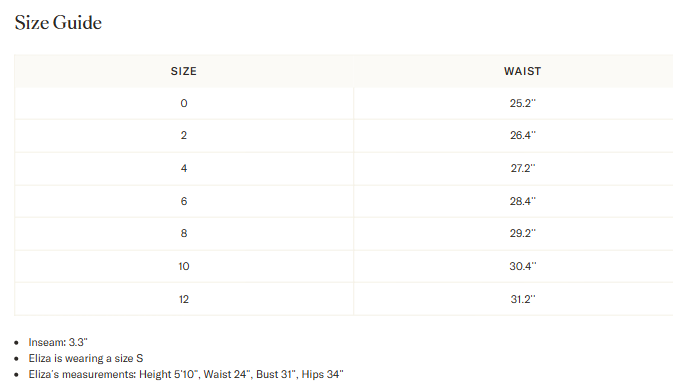Click size 4 cell
This screenshot has width=673, height=390.
coord(184,168)
